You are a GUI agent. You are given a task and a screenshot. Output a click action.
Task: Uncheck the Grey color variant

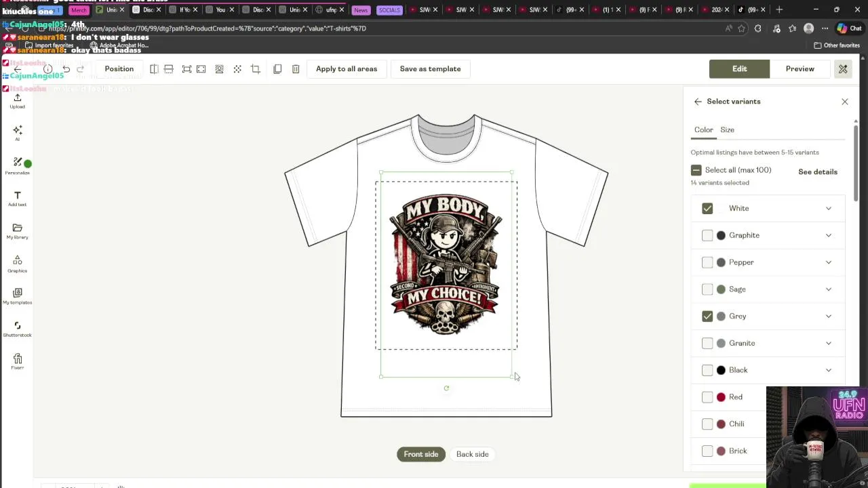point(707,316)
